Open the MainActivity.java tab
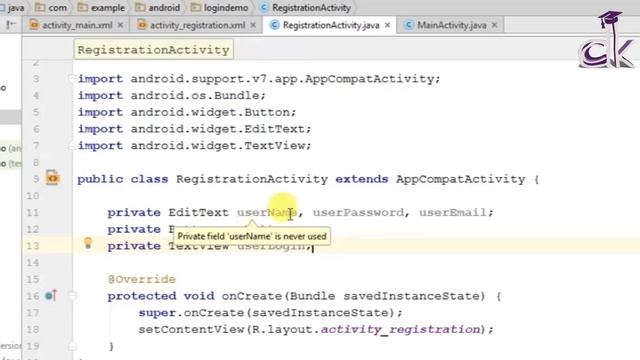The height and width of the screenshot is (360, 640). 451,25
